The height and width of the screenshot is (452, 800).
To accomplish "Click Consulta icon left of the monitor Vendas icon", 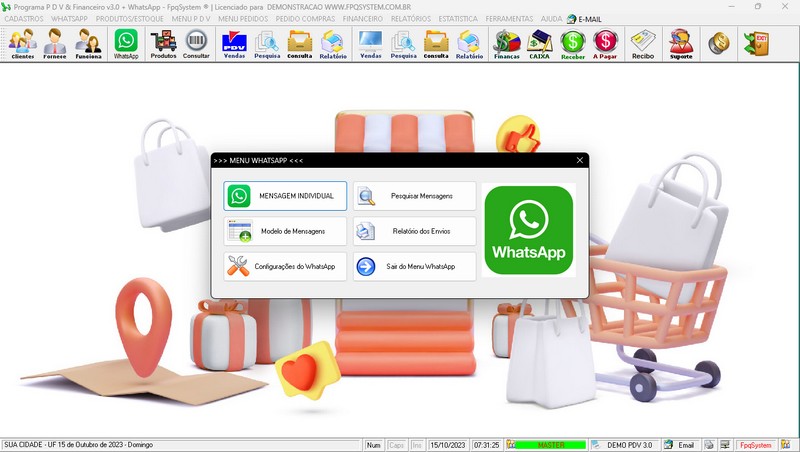I will click(299, 44).
